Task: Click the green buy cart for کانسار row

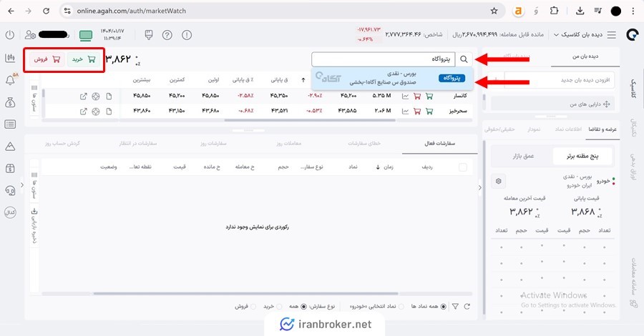Action: (x=429, y=96)
